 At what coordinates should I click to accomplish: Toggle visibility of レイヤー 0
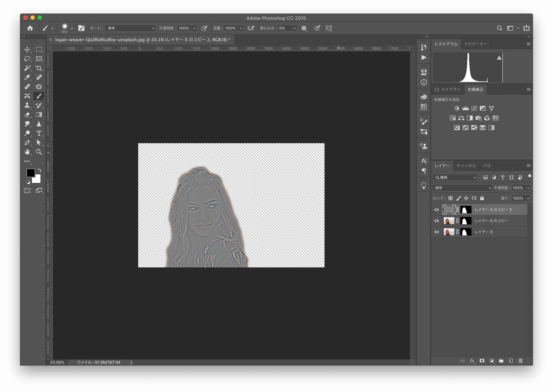point(436,232)
